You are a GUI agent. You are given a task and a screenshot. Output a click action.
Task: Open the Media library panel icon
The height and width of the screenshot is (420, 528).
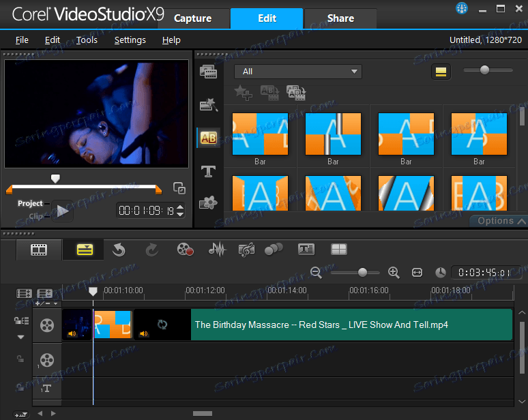click(208, 72)
